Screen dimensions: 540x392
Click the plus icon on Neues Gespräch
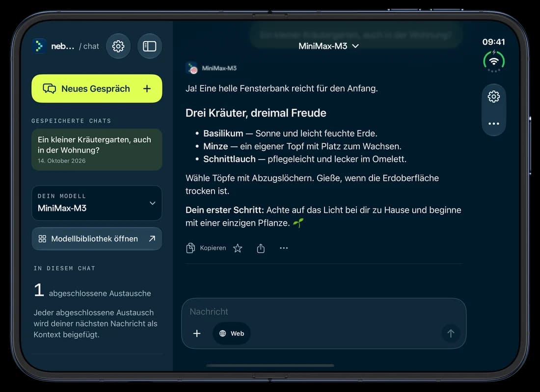(x=147, y=88)
